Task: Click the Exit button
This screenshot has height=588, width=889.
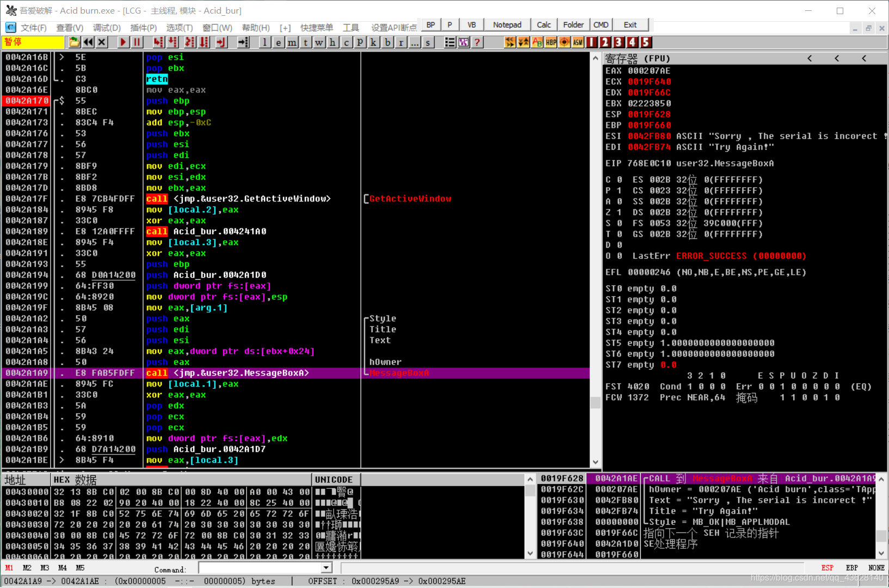Action: pos(630,24)
